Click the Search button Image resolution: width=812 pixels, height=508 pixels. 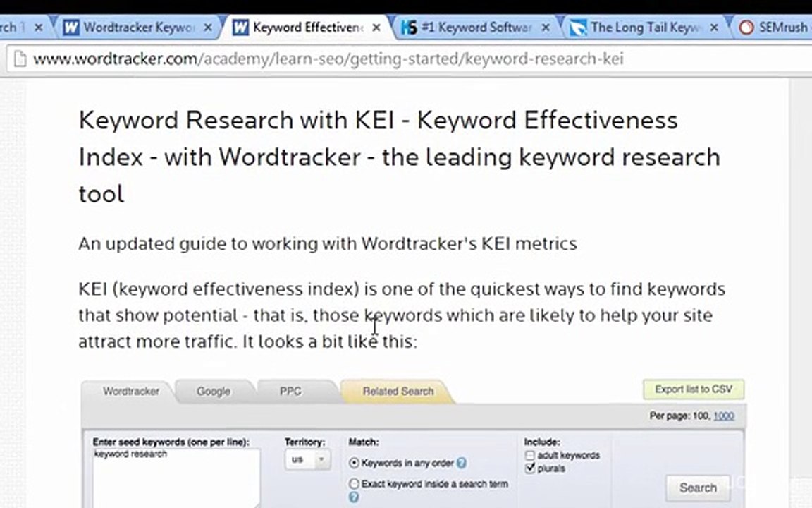(698, 488)
